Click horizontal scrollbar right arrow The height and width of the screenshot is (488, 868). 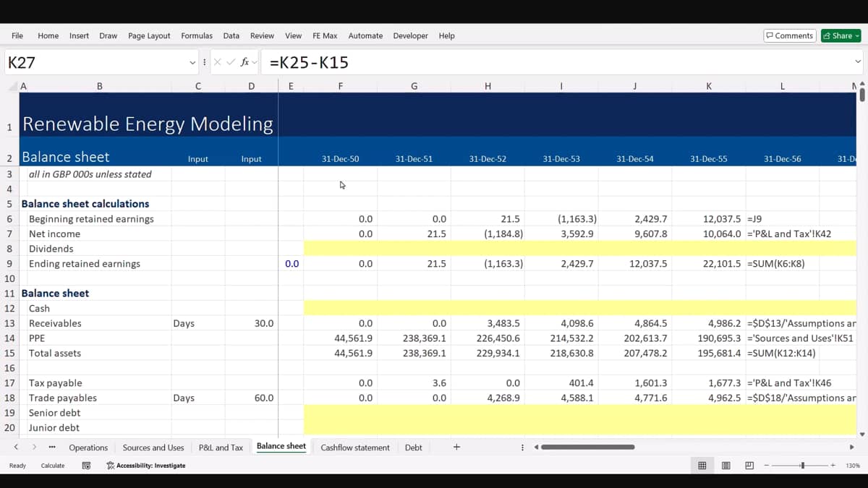pyautogui.click(x=851, y=448)
